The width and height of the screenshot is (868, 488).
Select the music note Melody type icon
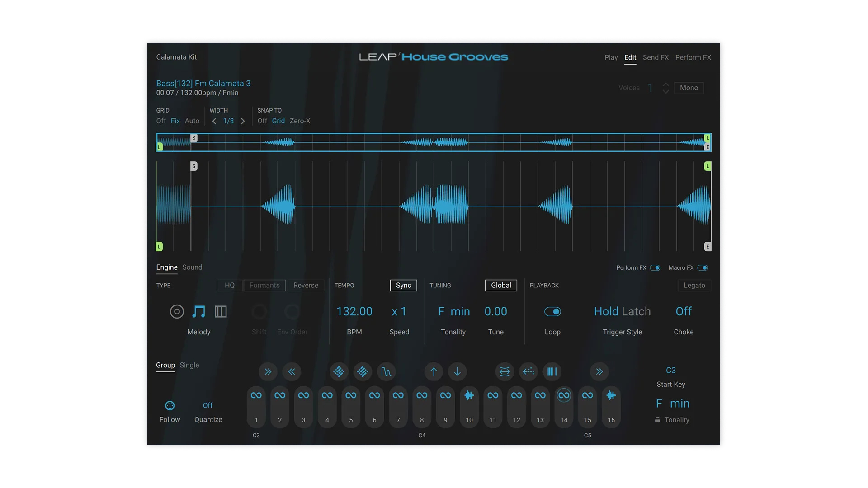click(x=198, y=312)
